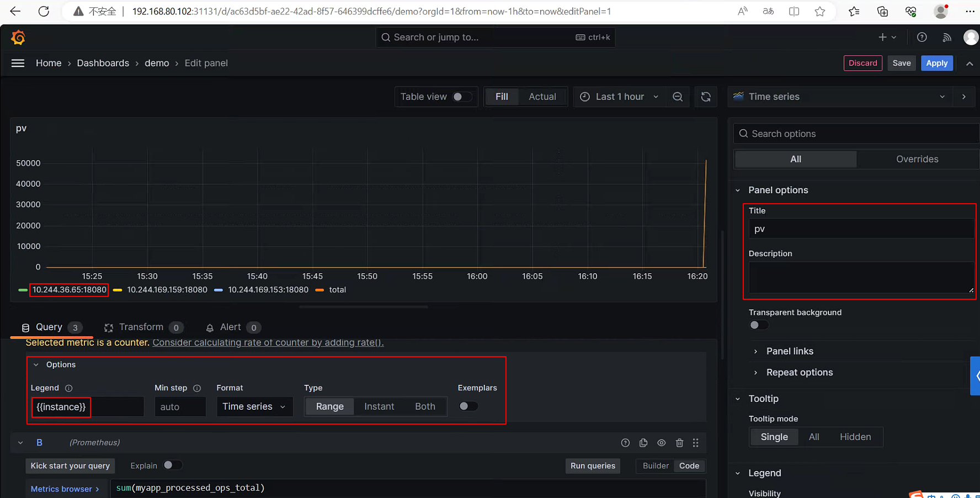
Task: Enable the Exemplars switch
Action: (x=468, y=406)
